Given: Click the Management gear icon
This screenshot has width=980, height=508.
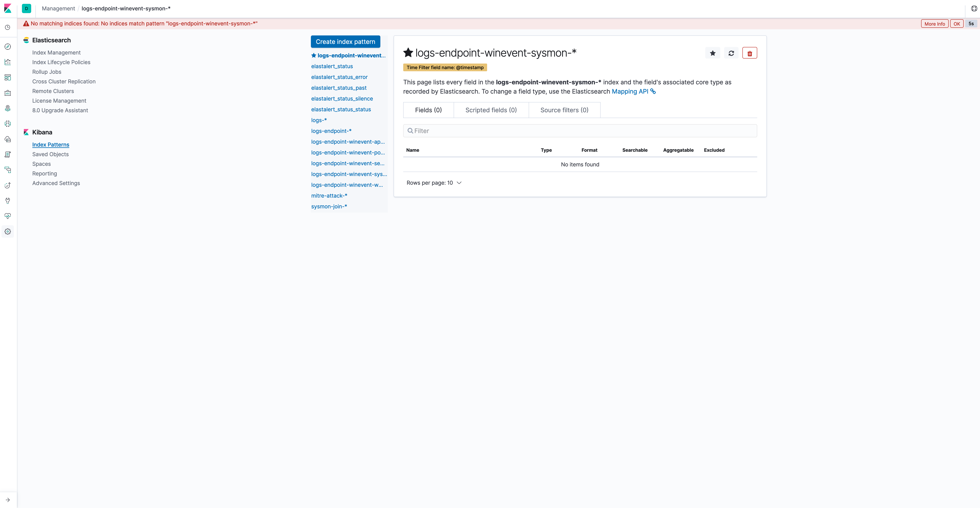Looking at the screenshot, I should [x=8, y=231].
